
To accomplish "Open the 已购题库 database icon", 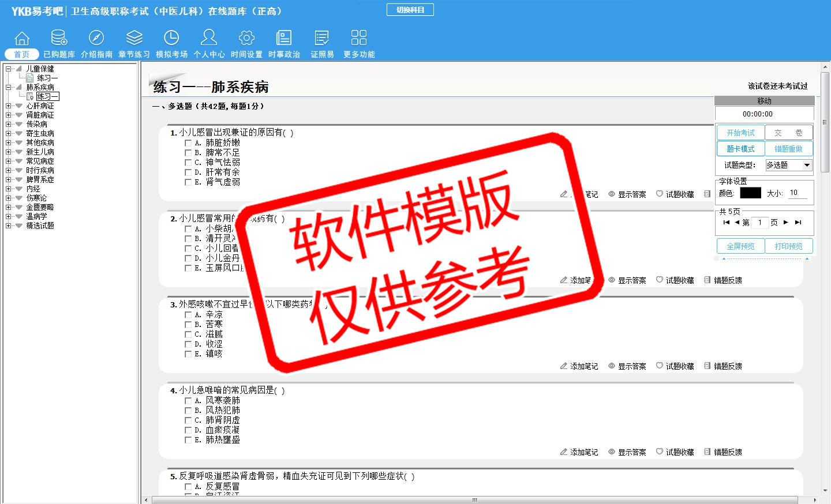I will click(59, 39).
